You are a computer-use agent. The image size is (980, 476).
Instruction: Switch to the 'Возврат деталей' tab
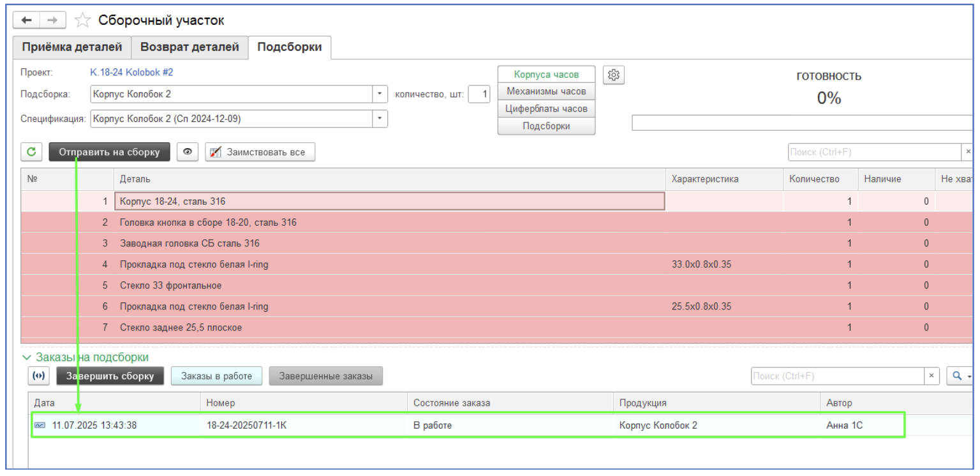tap(189, 47)
